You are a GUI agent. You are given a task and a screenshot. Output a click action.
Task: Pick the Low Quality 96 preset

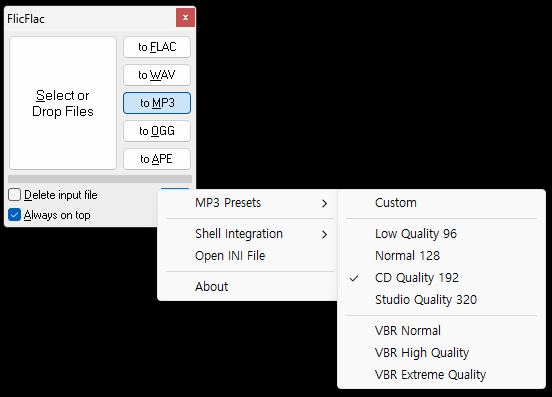point(441,234)
